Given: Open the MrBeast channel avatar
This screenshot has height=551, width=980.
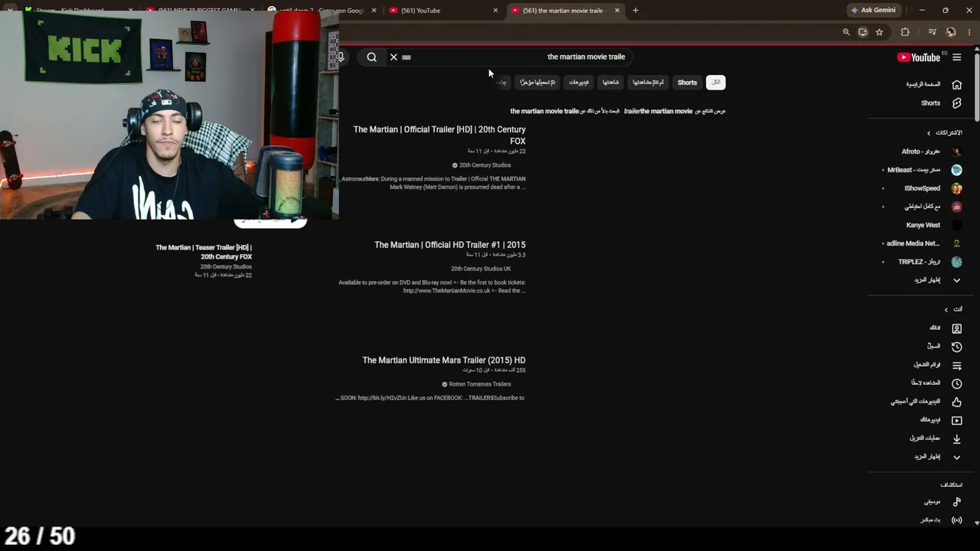Looking at the screenshot, I should point(956,170).
